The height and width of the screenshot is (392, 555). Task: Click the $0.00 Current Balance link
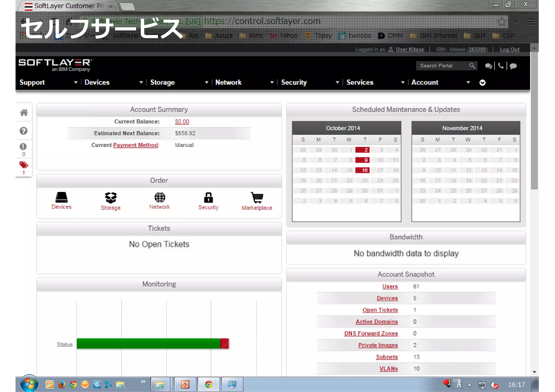point(182,122)
